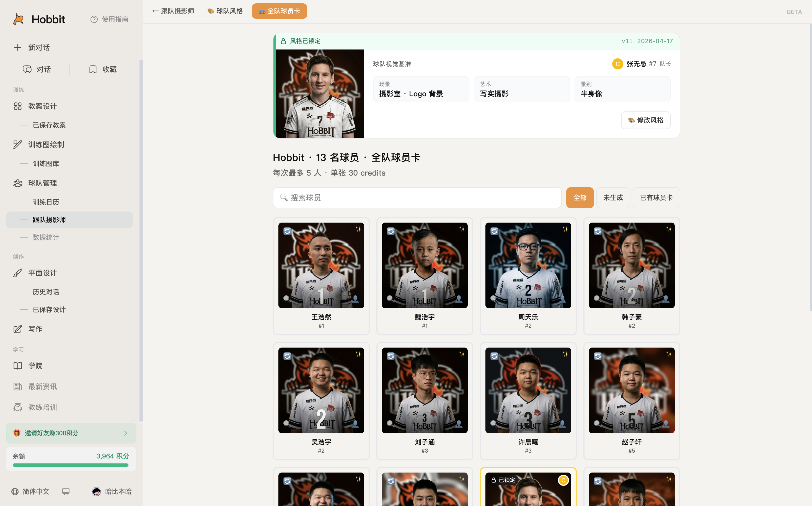Switch the filter to 未生成

point(613,197)
